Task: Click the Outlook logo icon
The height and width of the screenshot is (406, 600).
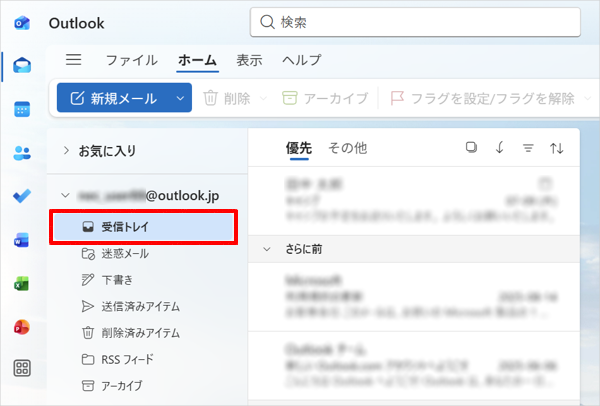Action: (22, 23)
